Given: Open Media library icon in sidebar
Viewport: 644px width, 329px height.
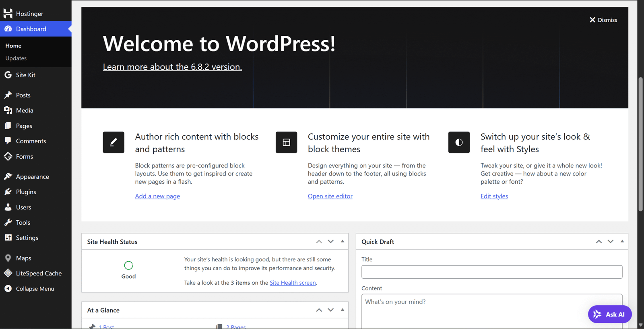Looking at the screenshot, I should tap(8, 110).
